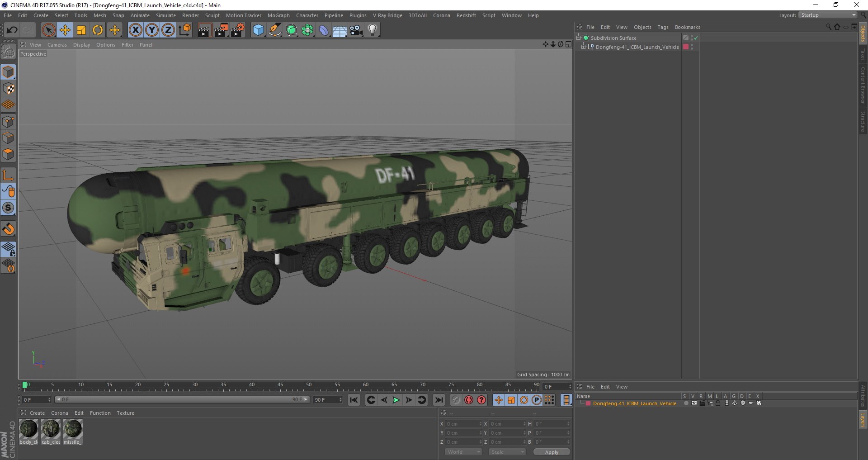Open the deformer objects icon

[324, 30]
